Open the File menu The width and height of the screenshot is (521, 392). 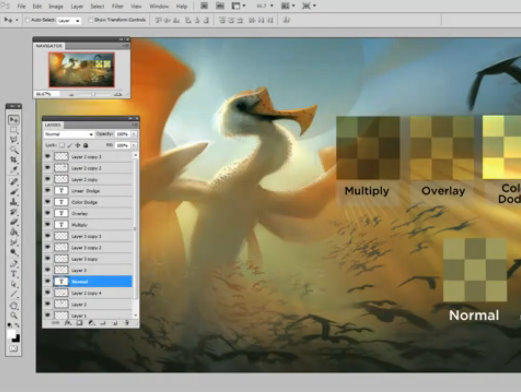click(21, 6)
